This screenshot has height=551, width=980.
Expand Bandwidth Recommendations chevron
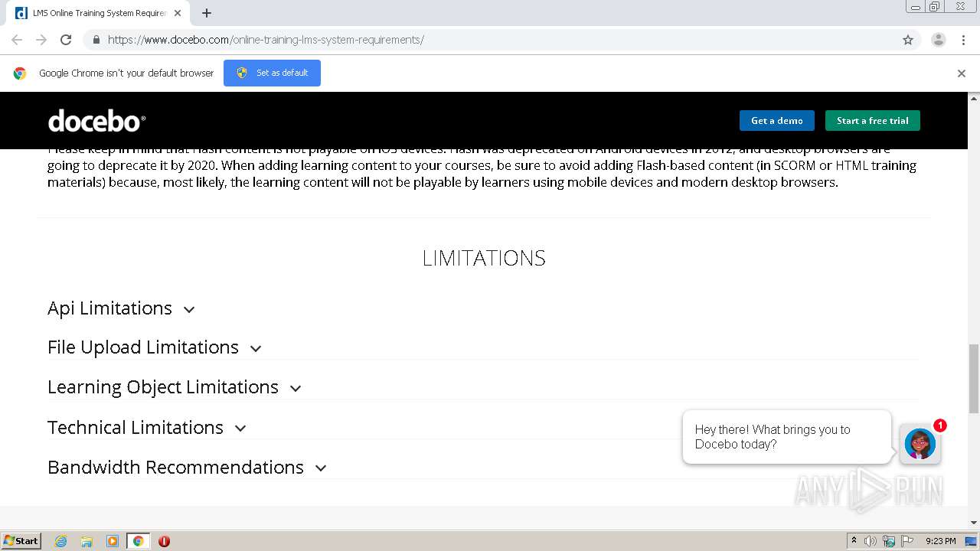(x=321, y=468)
